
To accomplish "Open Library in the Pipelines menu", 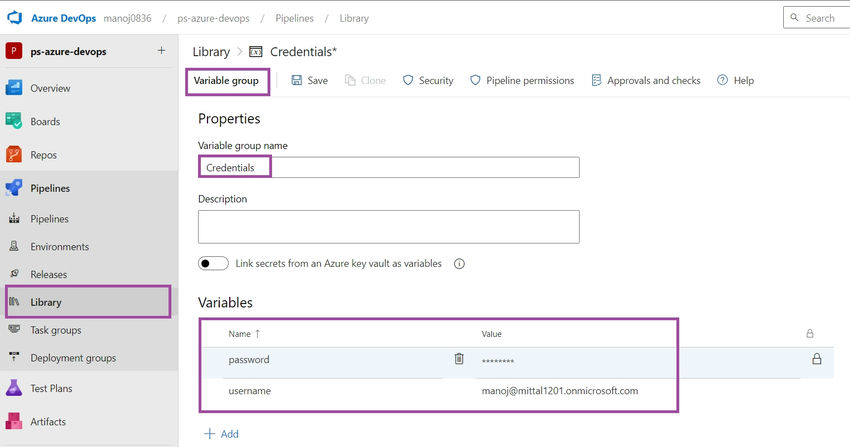I will 88,302.
